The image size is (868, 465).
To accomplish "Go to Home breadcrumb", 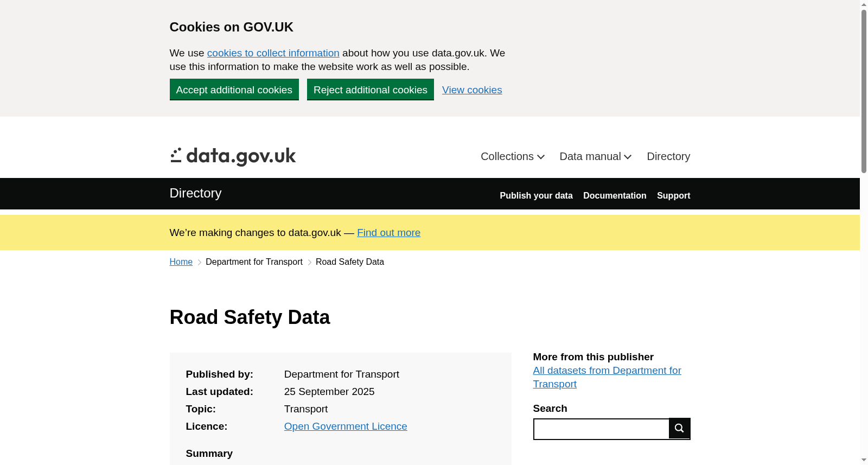I will click(181, 262).
